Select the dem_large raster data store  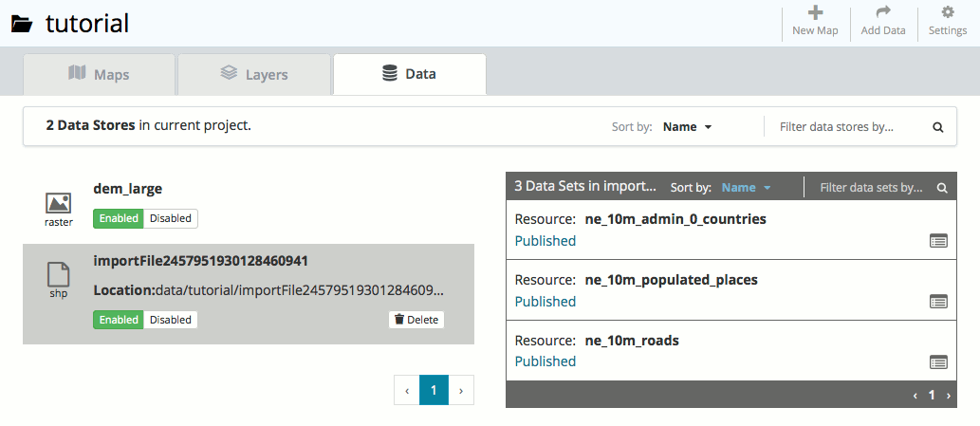tap(127, 189)
